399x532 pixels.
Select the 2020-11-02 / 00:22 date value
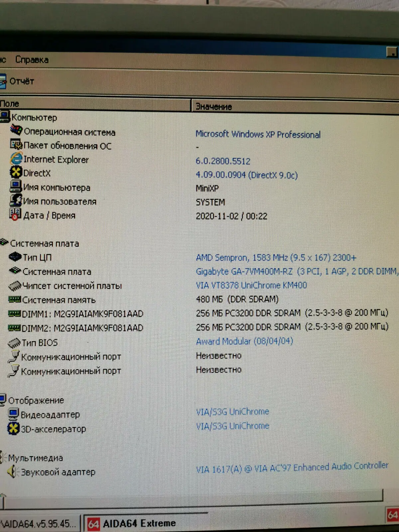pyautogui.click(x=231, y=216)
